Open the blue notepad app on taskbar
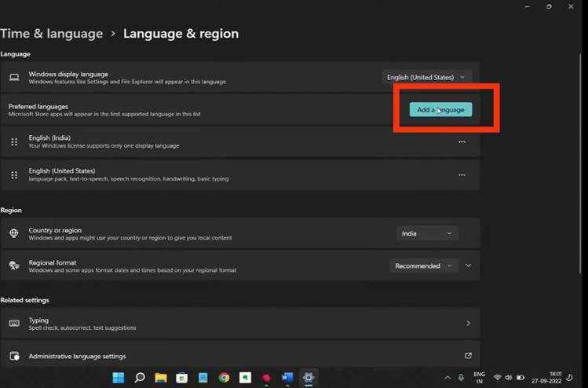The height and width of the screenshot is (388, 588). point(203,378)
